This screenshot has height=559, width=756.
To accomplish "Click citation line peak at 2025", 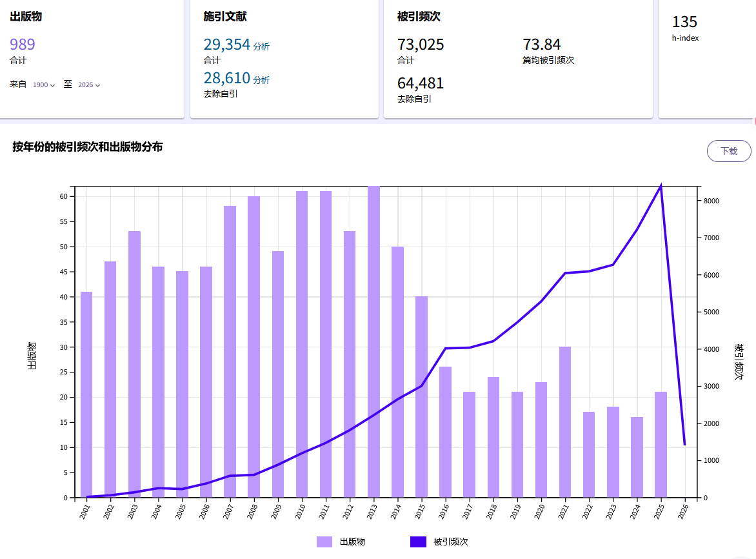I will tap(661, 186).
